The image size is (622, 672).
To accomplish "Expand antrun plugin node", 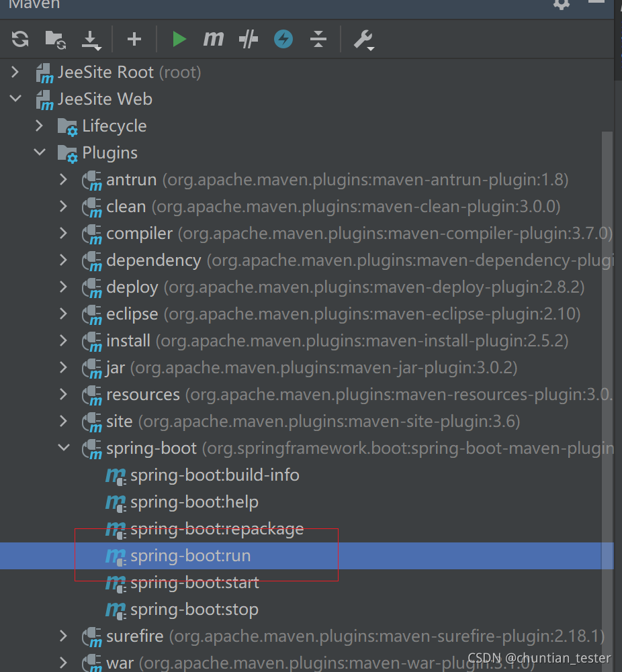I will coord(63,179).
